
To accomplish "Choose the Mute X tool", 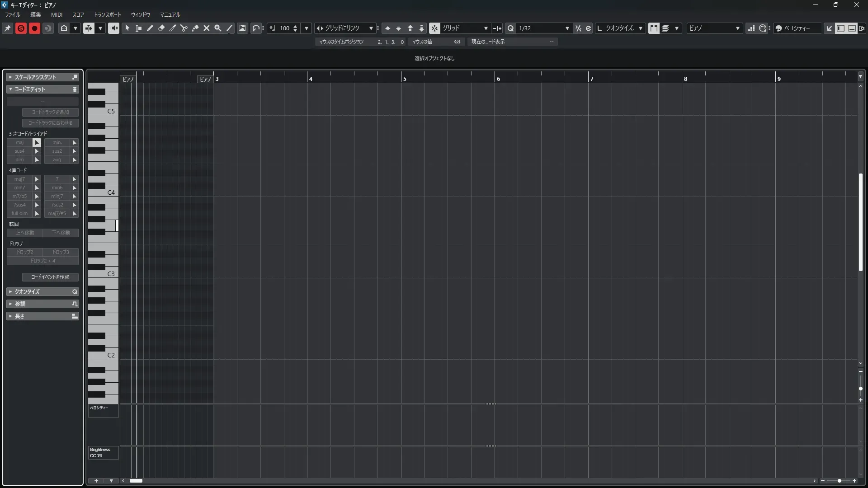I will pos(207,28).
